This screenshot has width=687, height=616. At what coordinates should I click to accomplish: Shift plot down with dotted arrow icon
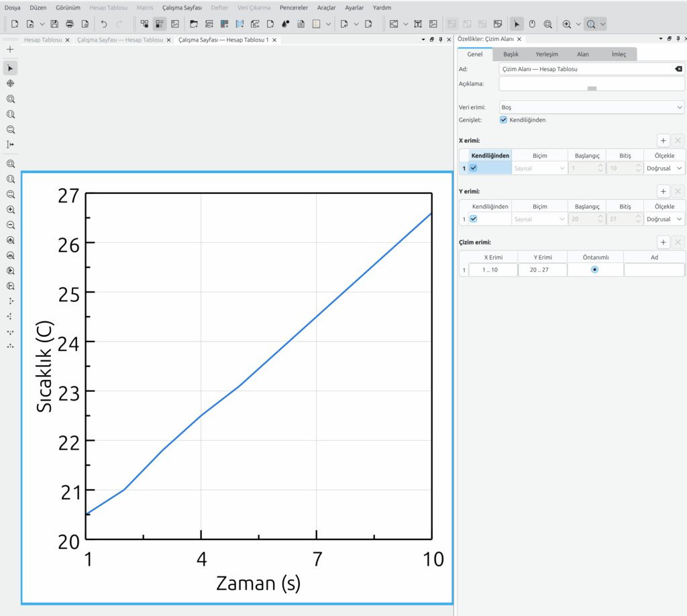coord(11,331)
